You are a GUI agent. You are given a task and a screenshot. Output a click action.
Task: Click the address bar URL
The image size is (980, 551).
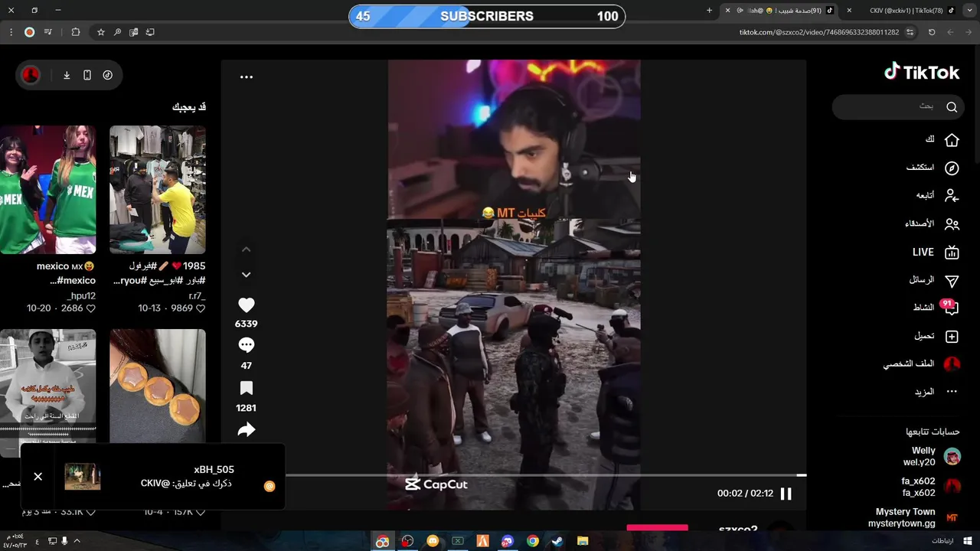pyautogui.click(x=818, y=32)
